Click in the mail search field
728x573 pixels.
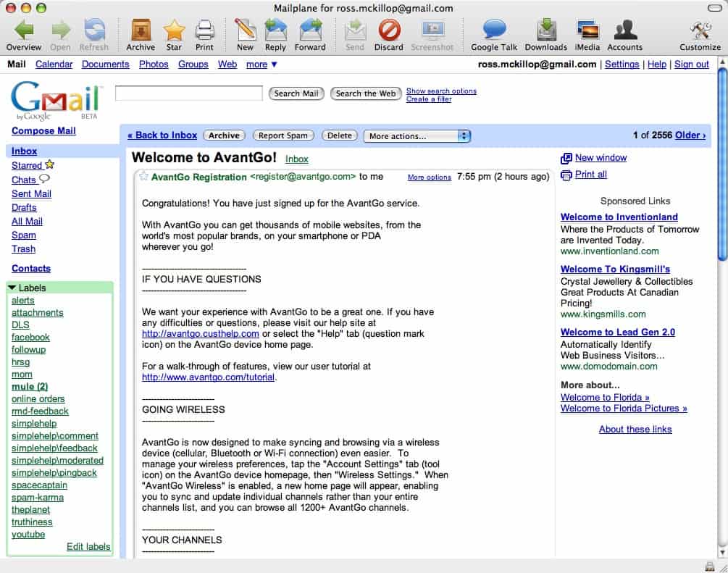click(189, 93)
